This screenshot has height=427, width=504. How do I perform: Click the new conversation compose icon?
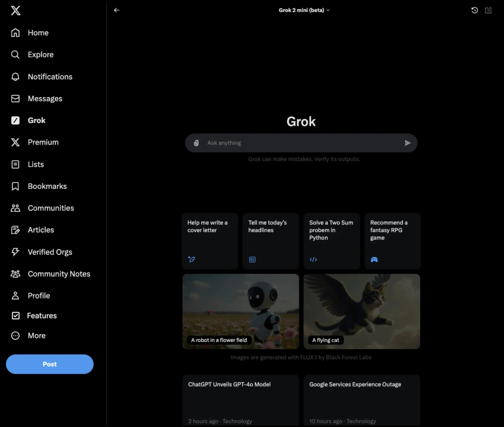pyautogui.click(x=488, y=10)
